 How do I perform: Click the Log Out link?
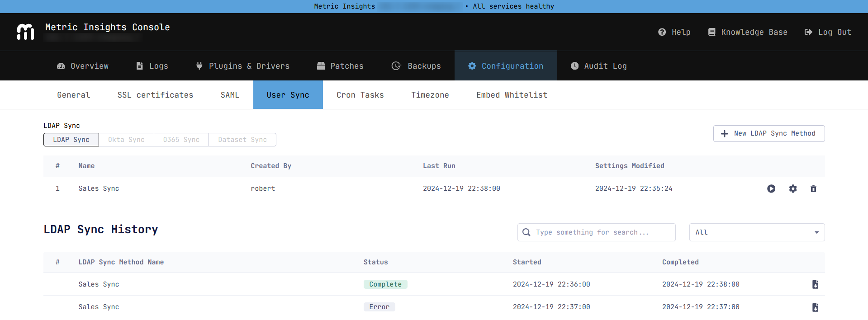pos(828,32)
